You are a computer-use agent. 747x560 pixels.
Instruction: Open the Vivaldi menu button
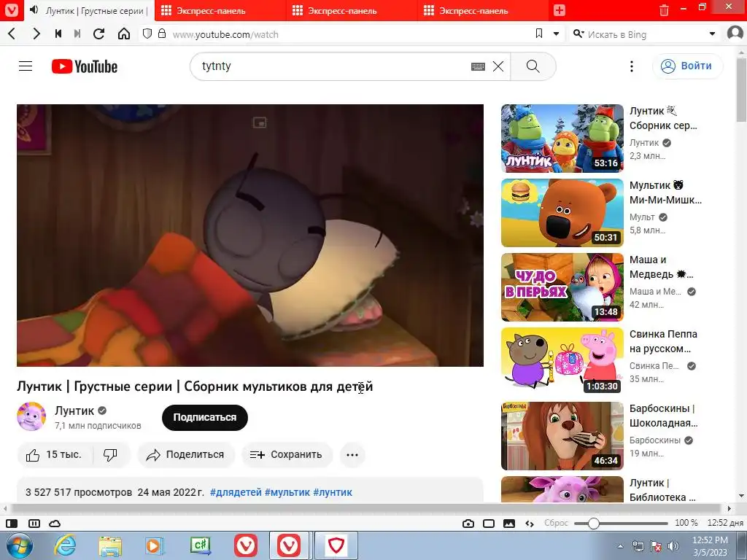pos(10,10)
